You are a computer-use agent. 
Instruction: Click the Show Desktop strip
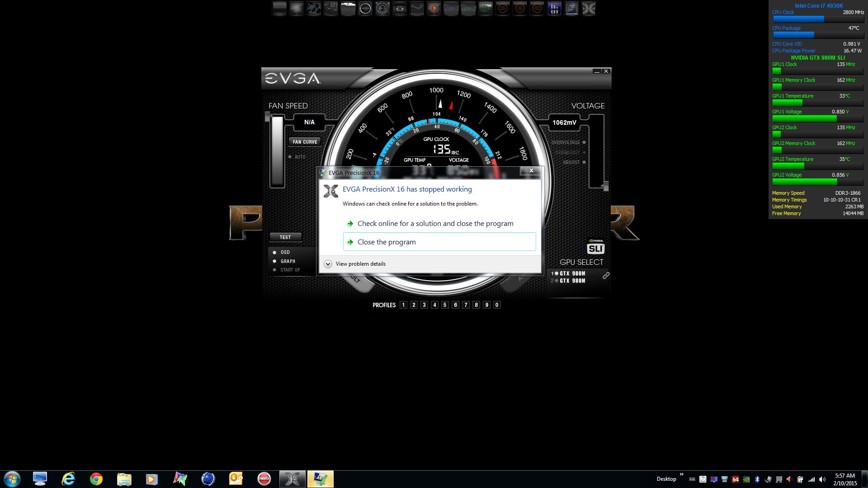click(865, 479)
